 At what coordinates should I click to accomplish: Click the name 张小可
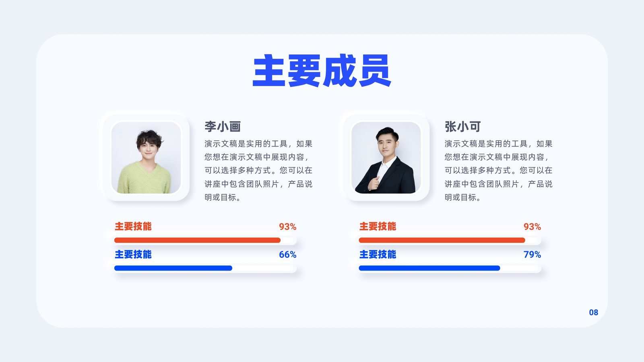coord(463,127)
